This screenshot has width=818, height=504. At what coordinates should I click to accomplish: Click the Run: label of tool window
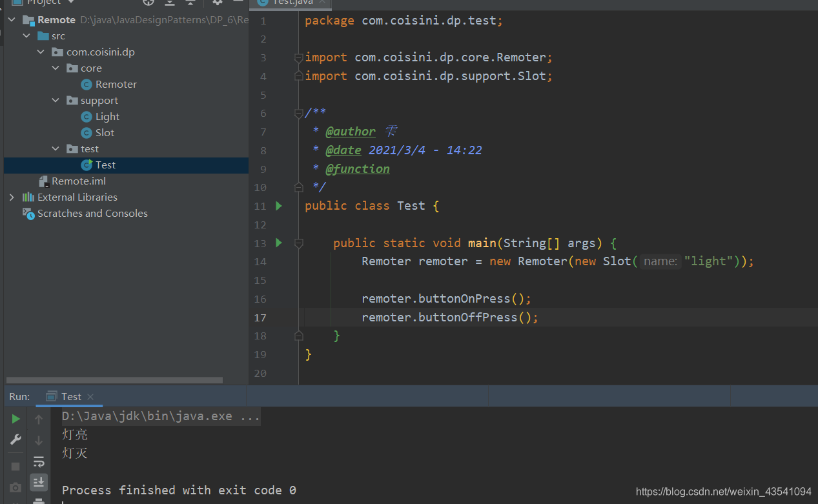(x=19, y=397)
